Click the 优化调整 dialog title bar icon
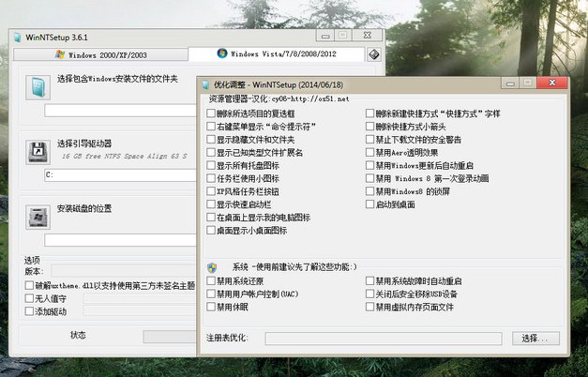 [206, 84]
